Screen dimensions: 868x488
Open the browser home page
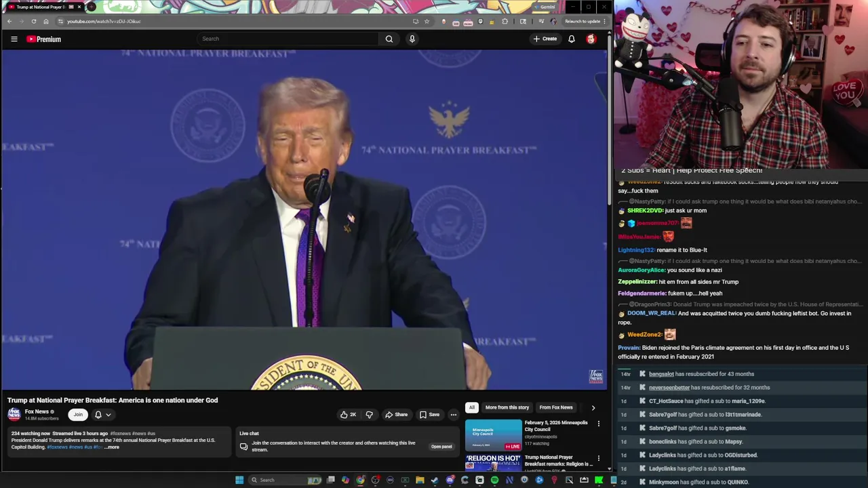[46, 21]
